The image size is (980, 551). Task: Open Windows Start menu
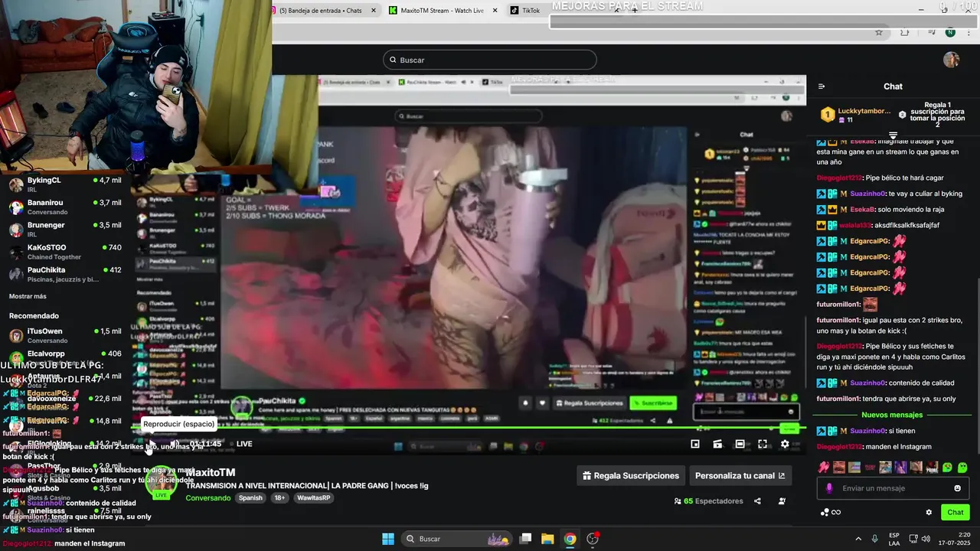click(387, 539)
